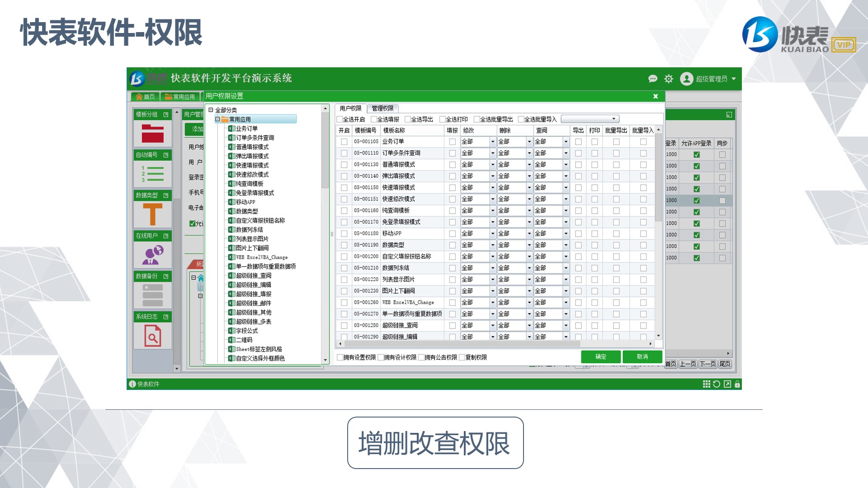868x488 pixels.
Task: Open the 自动编号 numbered list icon
Action: click(152, 174)
